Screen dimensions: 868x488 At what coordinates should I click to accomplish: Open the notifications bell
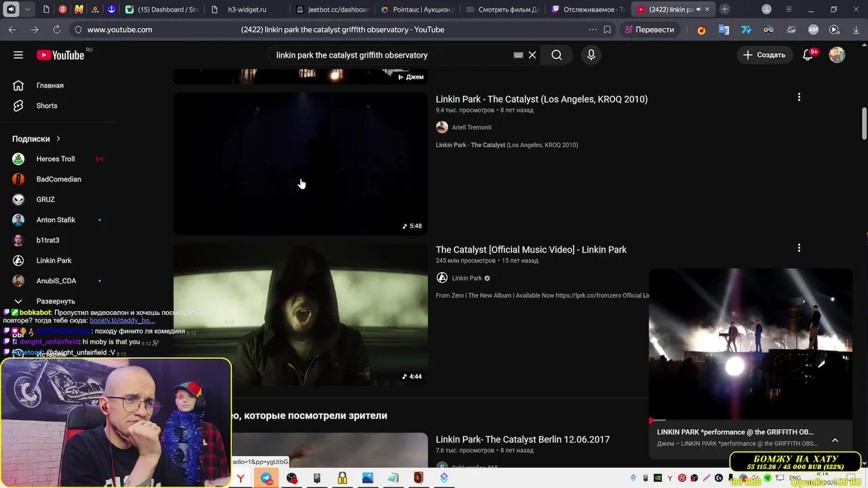coord(808,55)
